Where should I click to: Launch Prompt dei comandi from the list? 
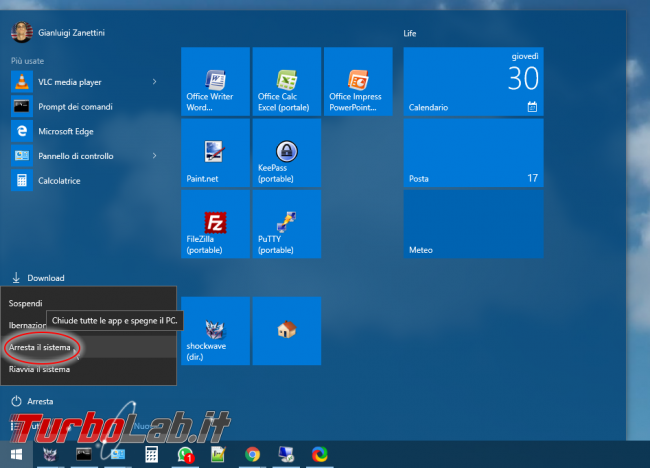click(85, 107)
